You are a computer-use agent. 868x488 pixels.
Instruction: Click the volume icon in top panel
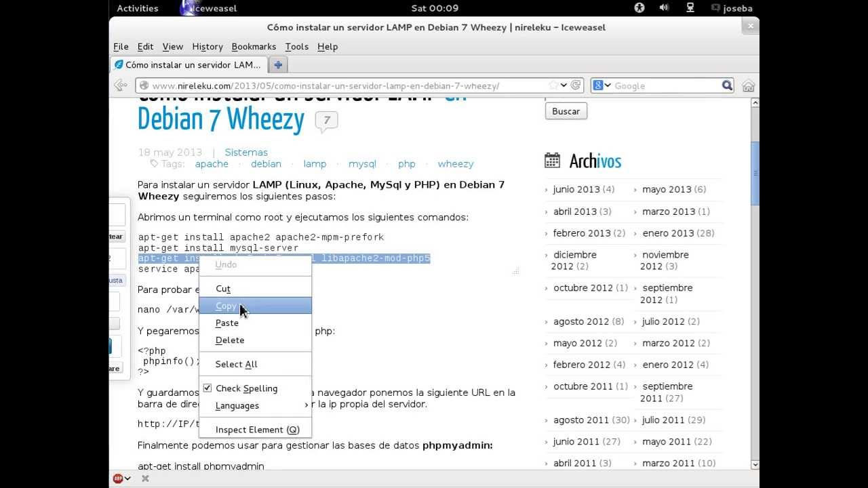(x=664, y=8)
